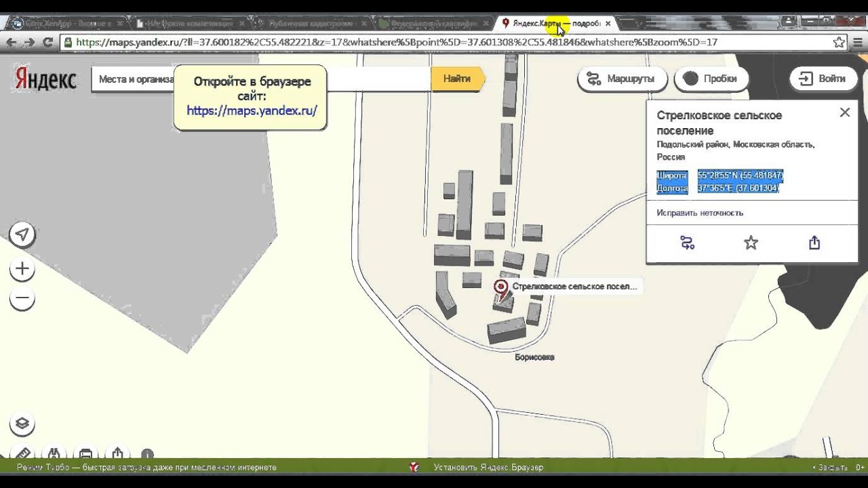Click the browser address bar URL
This screenshot has height=488, width=868.
[x=397, y=42]
